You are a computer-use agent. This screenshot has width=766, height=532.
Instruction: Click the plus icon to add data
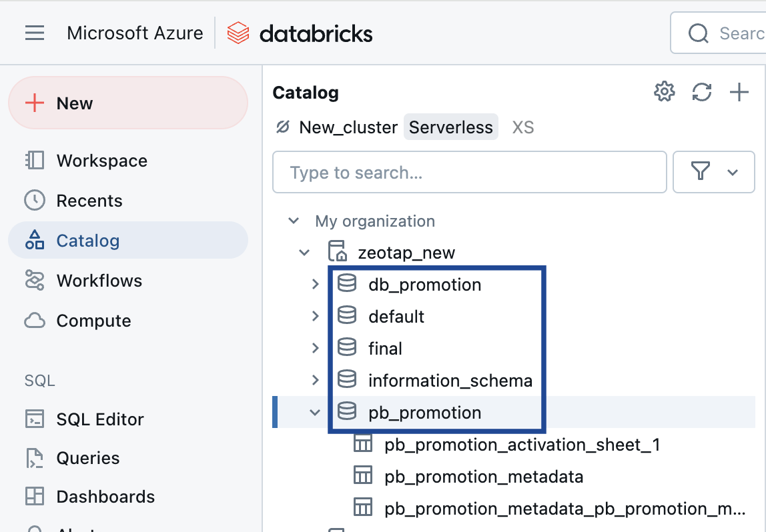(739, 92)
